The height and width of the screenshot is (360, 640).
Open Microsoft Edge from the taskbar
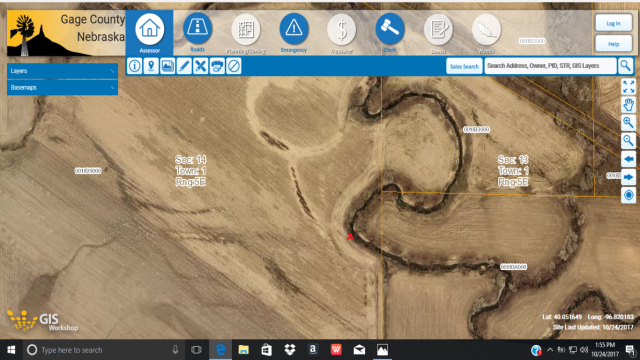(x=220, y=350)
